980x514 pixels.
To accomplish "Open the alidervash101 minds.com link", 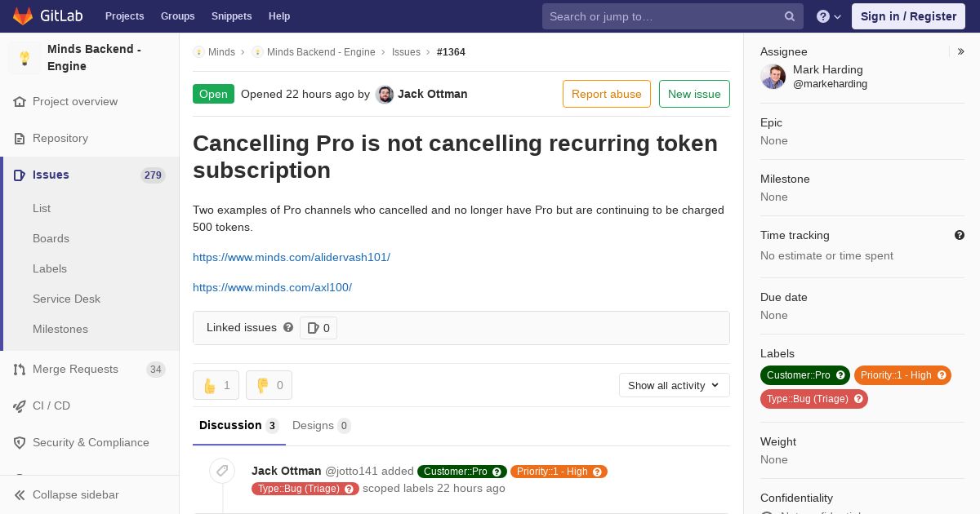I will click(x=292, y=257).
